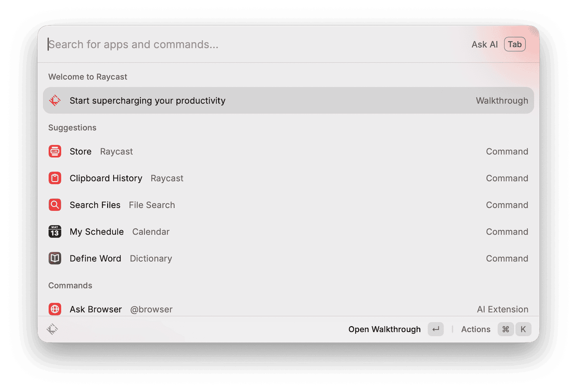Select the Search Files command

point(288,205)
